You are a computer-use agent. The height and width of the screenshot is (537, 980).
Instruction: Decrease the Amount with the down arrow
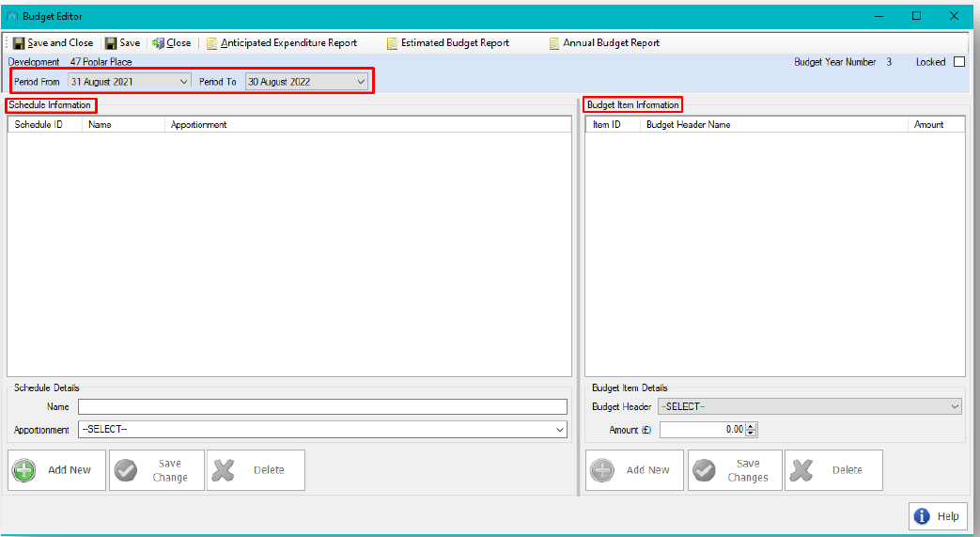752,434
